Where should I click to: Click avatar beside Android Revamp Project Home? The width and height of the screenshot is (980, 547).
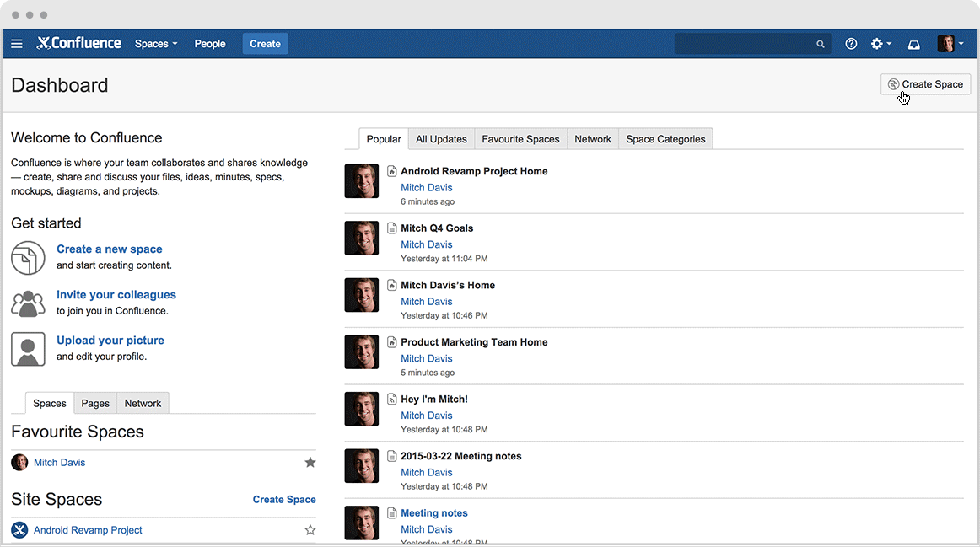(x=361, y=181)
